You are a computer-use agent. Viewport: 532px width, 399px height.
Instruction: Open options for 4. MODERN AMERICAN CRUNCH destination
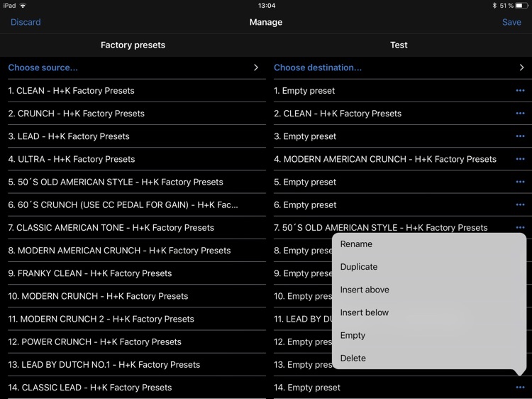coord(520,158)
